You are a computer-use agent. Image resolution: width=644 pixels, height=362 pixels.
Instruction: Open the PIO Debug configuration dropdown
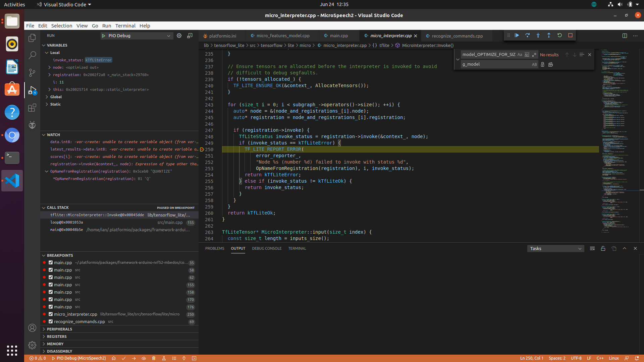click(169, 36)
